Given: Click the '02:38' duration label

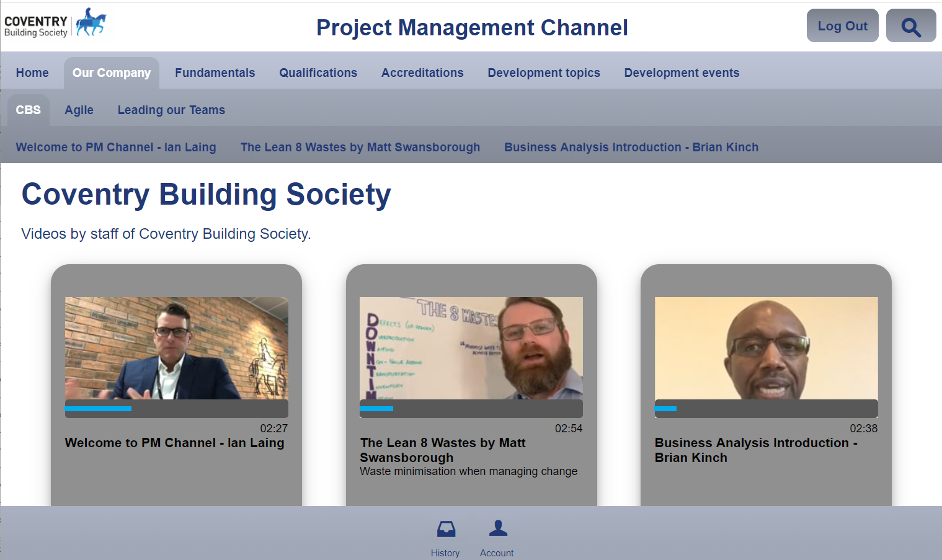Looking at the screenshot, I should tap(864, 429).
